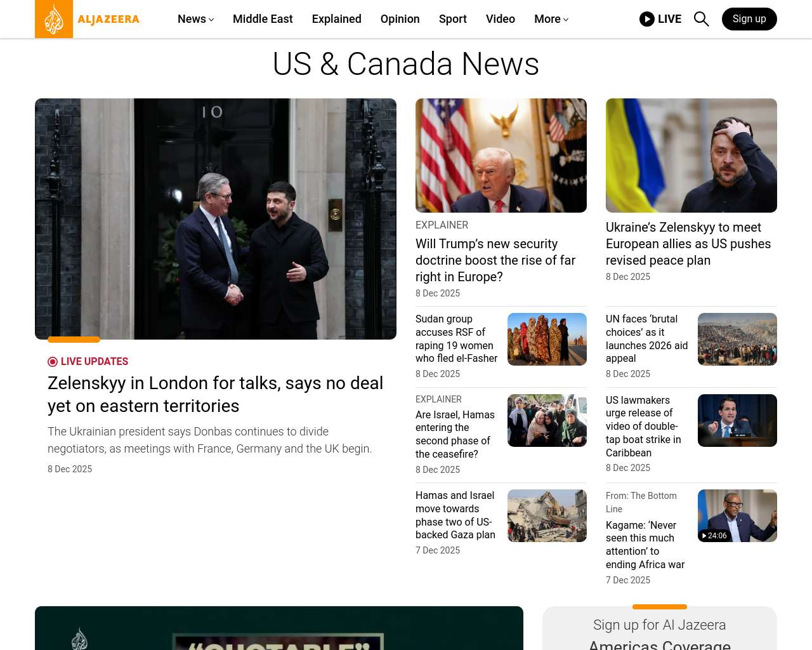This screenshot has height=650, width=812.
Task: Click the Trump photo thumbnail
Action: pyautogui.click(x=501, y=156)
